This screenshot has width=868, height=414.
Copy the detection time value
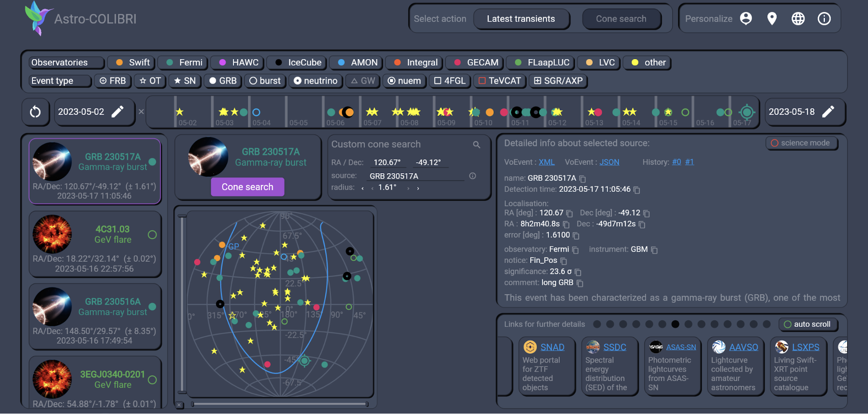coord(637,190)
